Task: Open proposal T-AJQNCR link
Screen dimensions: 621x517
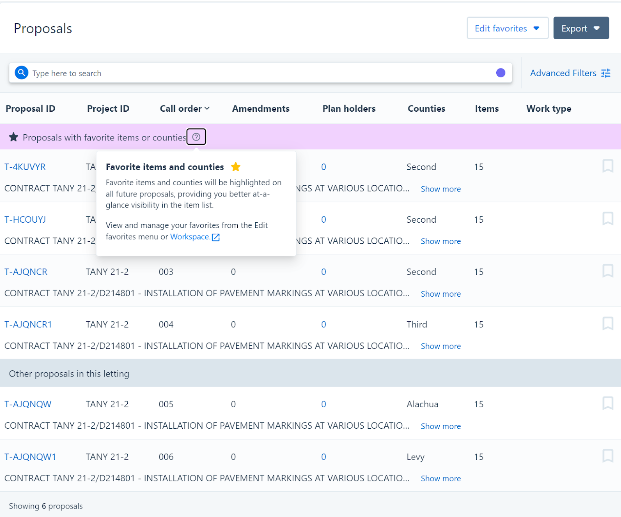Action: tap(26, 272)
